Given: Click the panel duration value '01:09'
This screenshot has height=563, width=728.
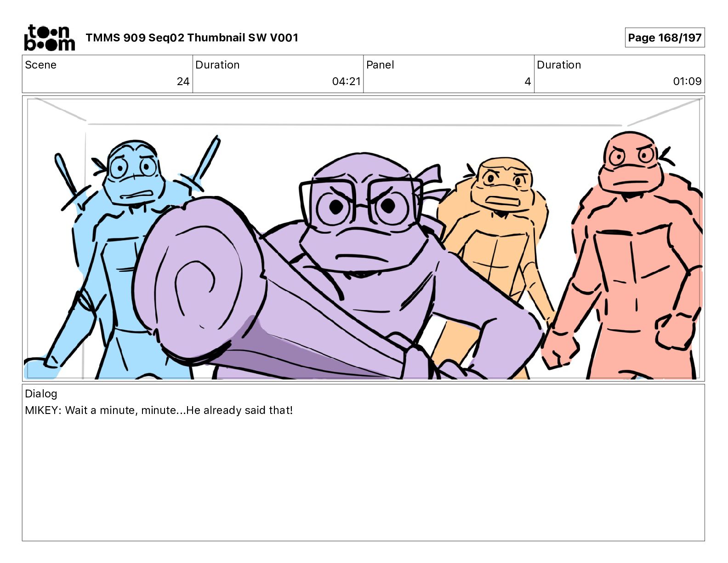Looking at the screenshot, I should [687, 81].
